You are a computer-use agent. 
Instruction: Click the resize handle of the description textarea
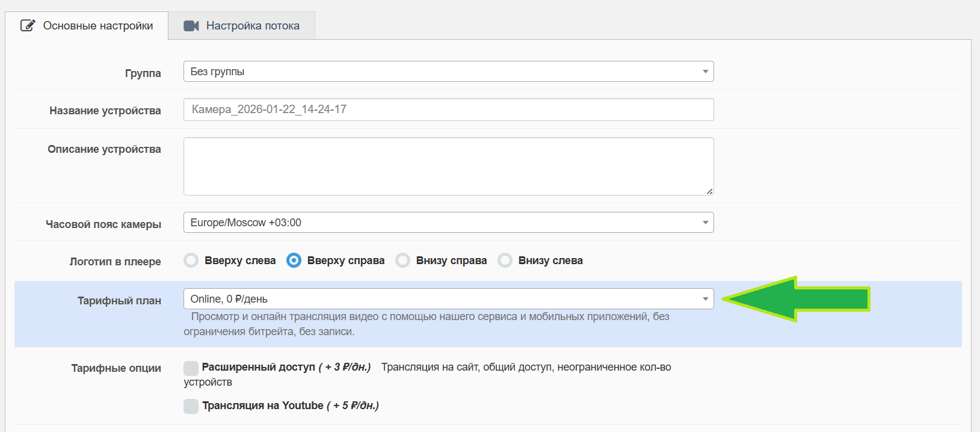(709, 191)
